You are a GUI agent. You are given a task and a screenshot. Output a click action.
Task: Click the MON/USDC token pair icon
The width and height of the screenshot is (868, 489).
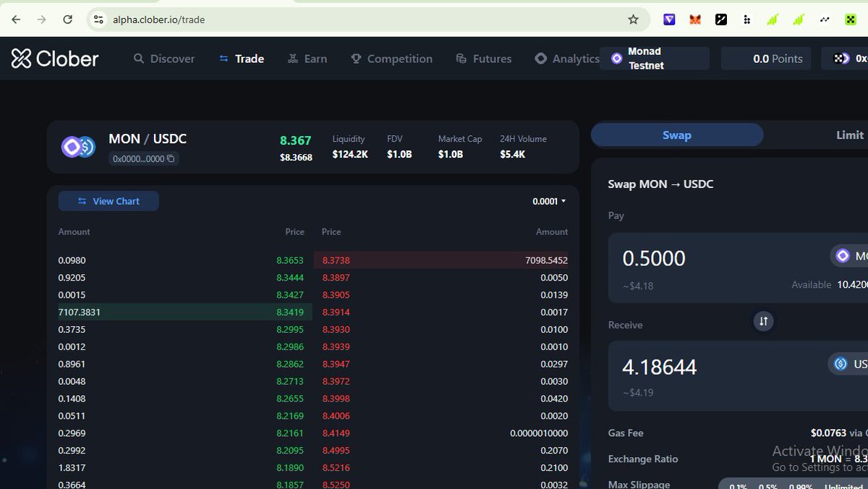(78, 147)
